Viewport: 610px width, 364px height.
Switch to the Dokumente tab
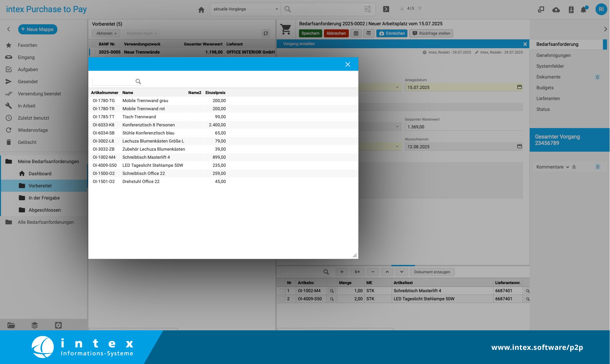pyautogui.click(x=548, y=77)
